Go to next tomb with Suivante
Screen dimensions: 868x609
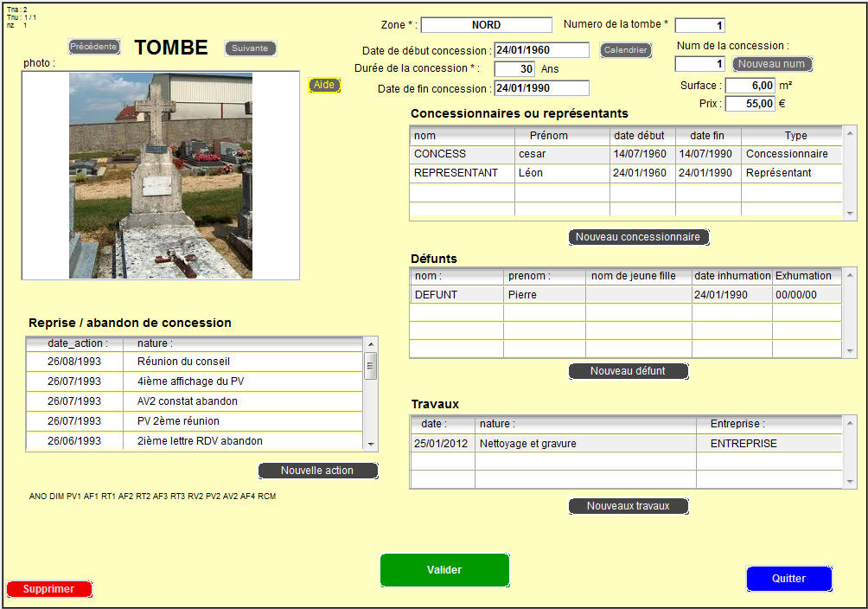[x=251, y=48]
